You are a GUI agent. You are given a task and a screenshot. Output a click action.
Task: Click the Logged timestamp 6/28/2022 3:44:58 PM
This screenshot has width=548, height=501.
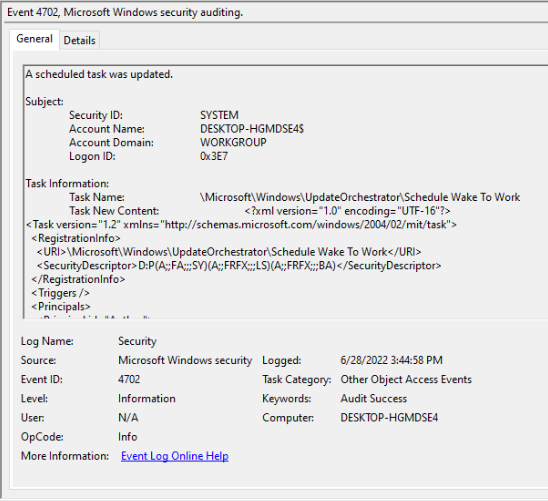[391, 360]
